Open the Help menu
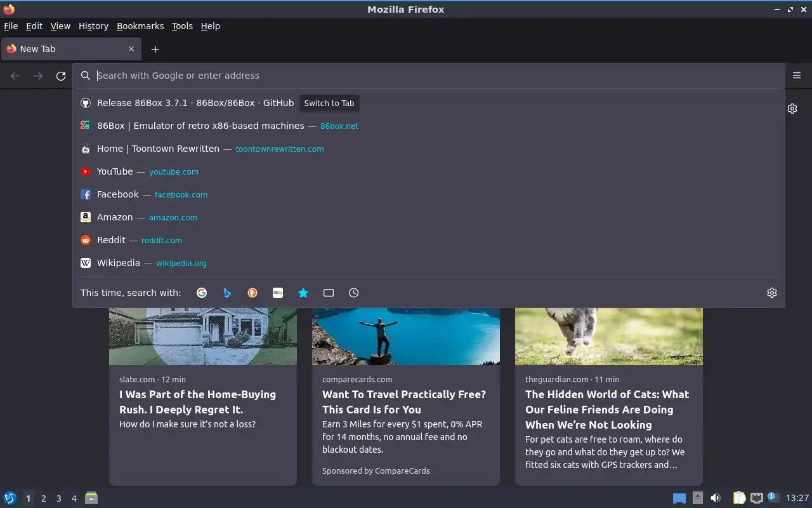812x508 pixels. [210, 26]
